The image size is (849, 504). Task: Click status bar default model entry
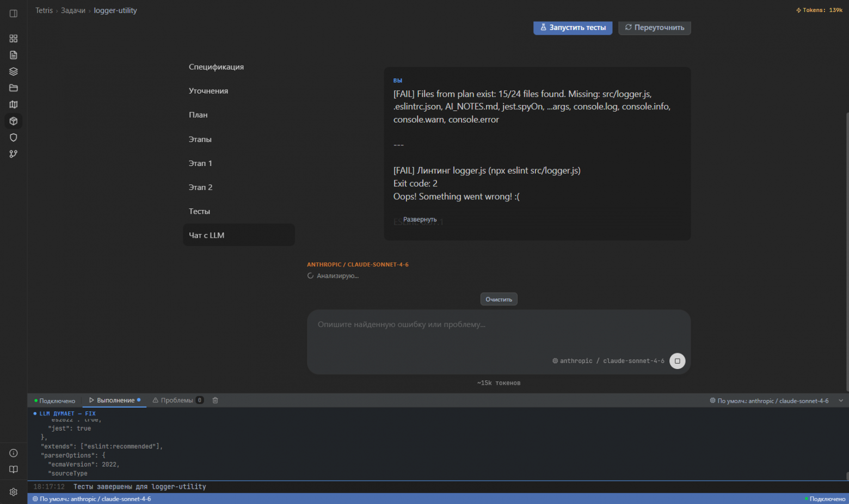pyautogui.click(x=92, y=499)
